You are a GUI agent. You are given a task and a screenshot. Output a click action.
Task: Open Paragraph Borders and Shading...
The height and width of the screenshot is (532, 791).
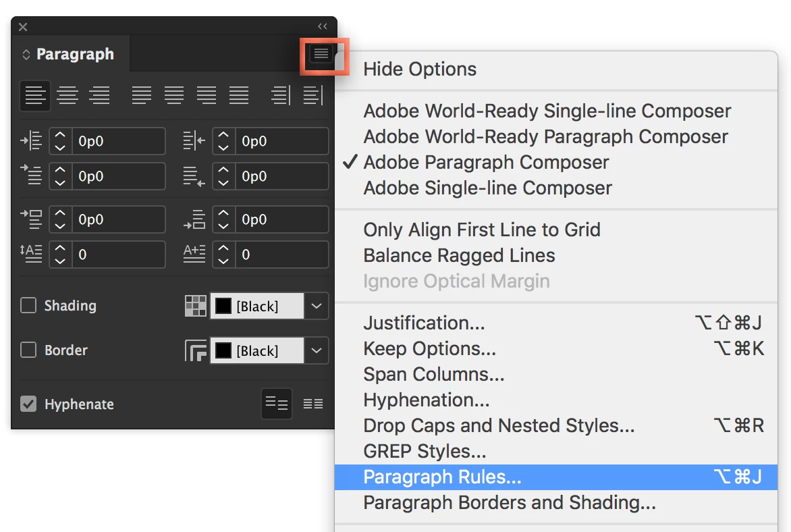pos(556,503)
